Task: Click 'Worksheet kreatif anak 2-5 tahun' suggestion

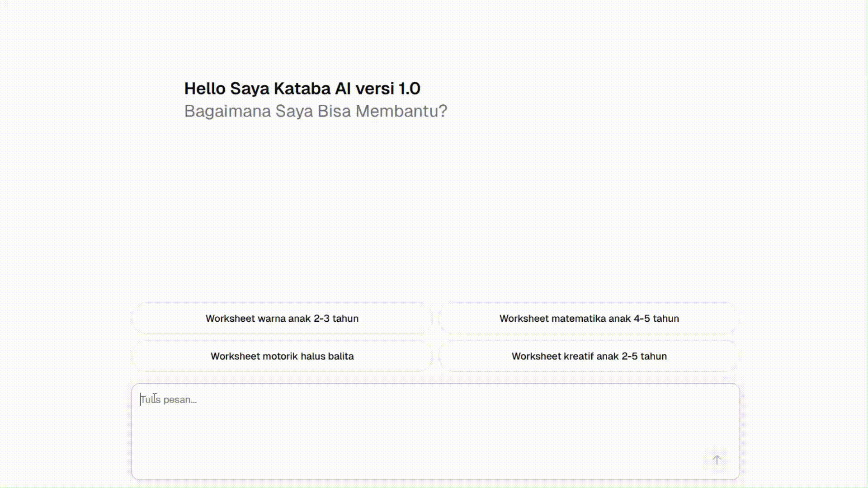Action: [x=589, y=356]
